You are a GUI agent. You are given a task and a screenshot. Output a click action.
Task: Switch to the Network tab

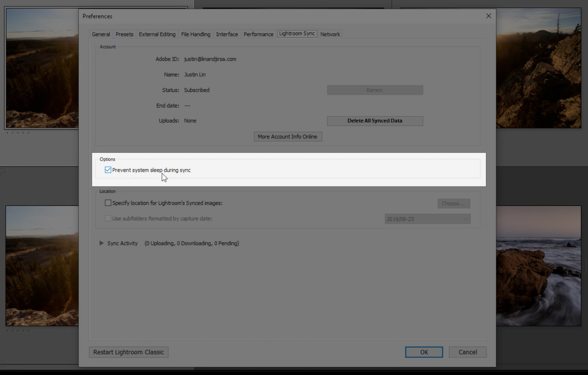[x=330, y=34]
